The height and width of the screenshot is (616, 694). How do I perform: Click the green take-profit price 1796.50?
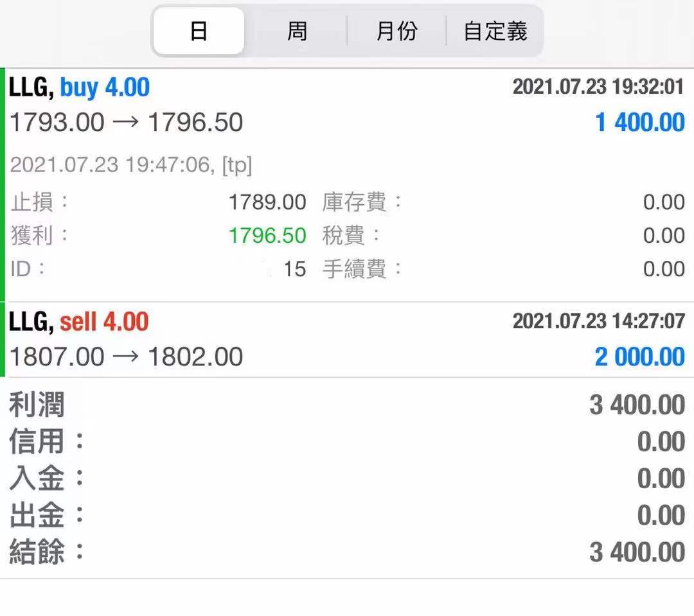[x=267, y=235]
